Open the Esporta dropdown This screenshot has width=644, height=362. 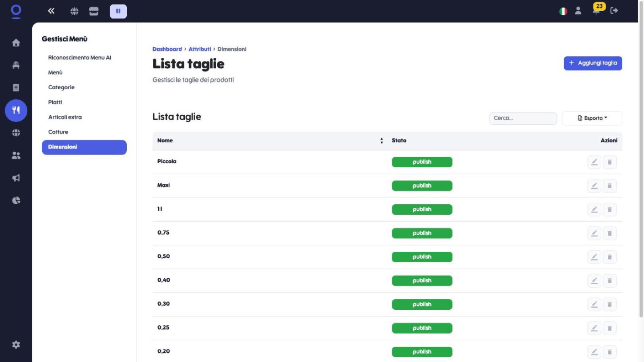(592, 118)
